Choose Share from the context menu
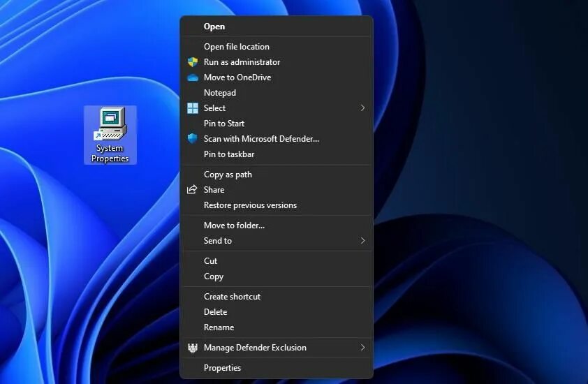 coord(277,190)
